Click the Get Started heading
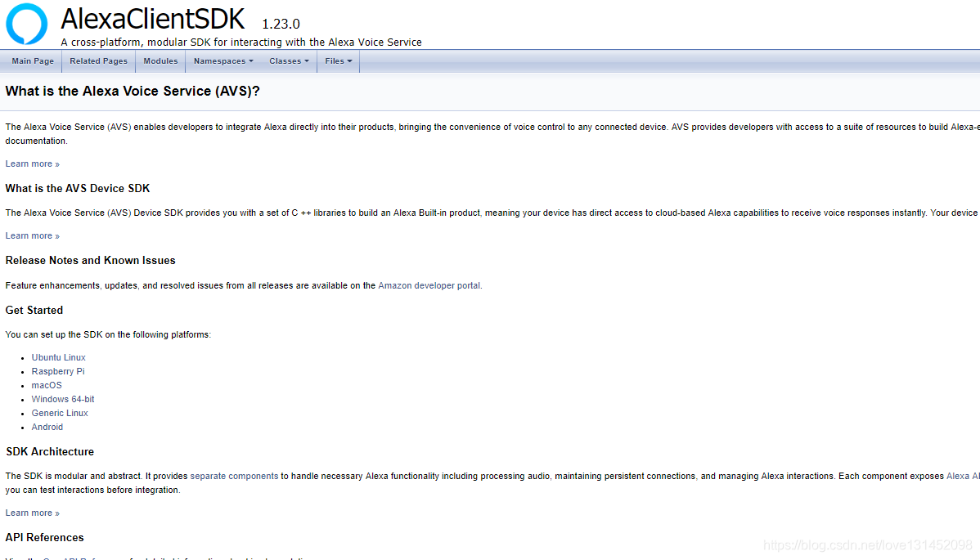Viewport: 980px width, 560px height. pos(34,311)
